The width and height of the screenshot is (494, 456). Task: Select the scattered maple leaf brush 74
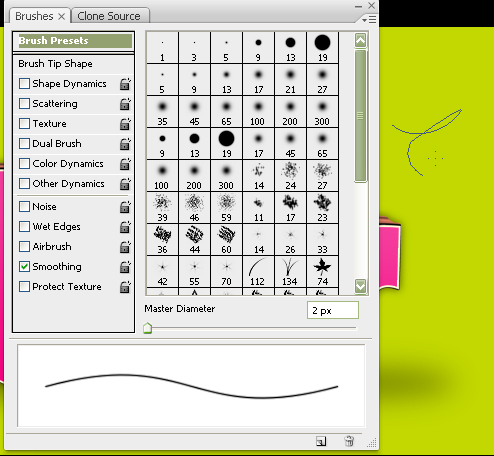(322, 272)
